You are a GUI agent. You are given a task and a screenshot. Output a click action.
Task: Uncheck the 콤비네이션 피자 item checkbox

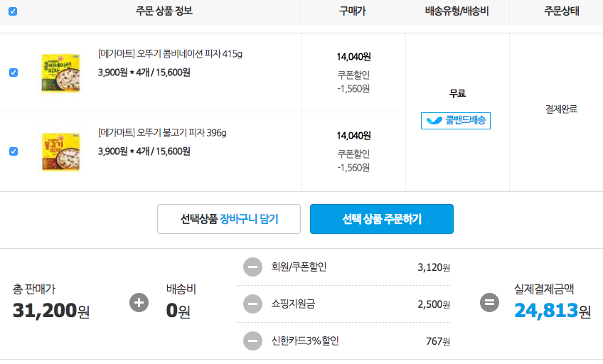(13, 73)
